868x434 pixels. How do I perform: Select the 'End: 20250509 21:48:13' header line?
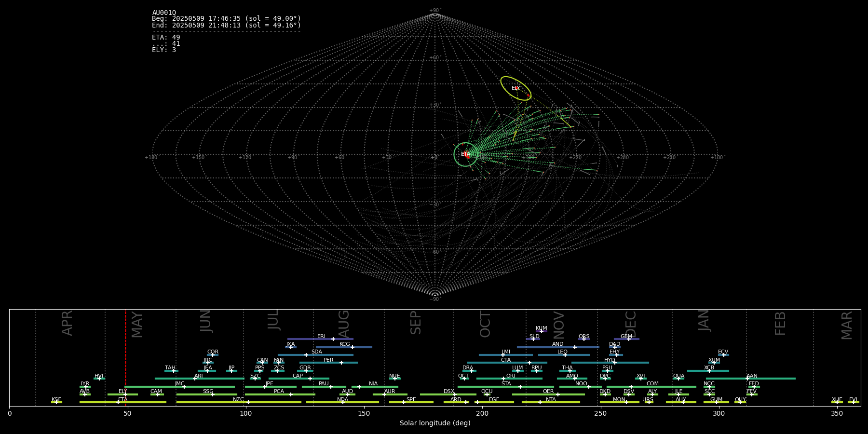pos(226,25)
